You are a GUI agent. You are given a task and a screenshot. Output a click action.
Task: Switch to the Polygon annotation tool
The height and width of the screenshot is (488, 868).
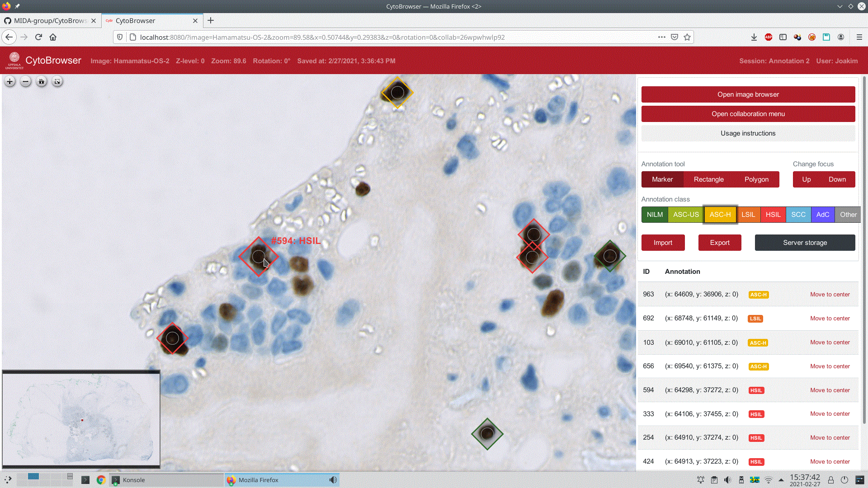click(x=756, y=179)
